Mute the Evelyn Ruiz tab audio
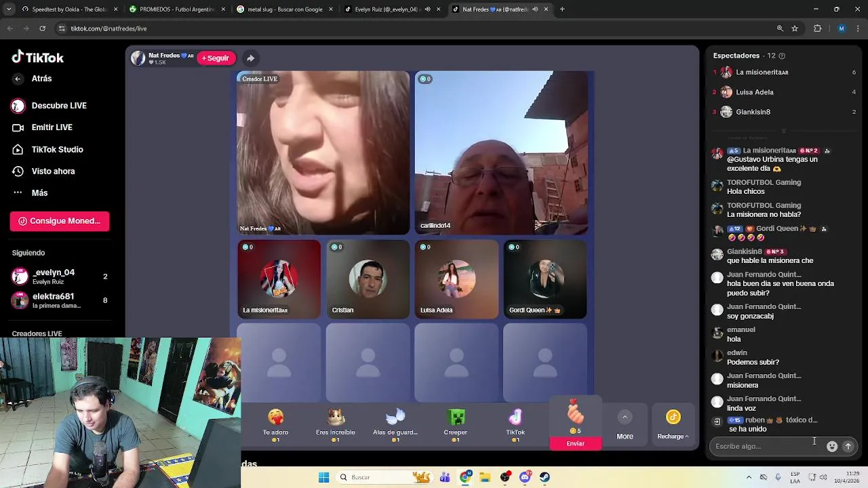Viewport: 868px width, 488px height. pos(428,9)
